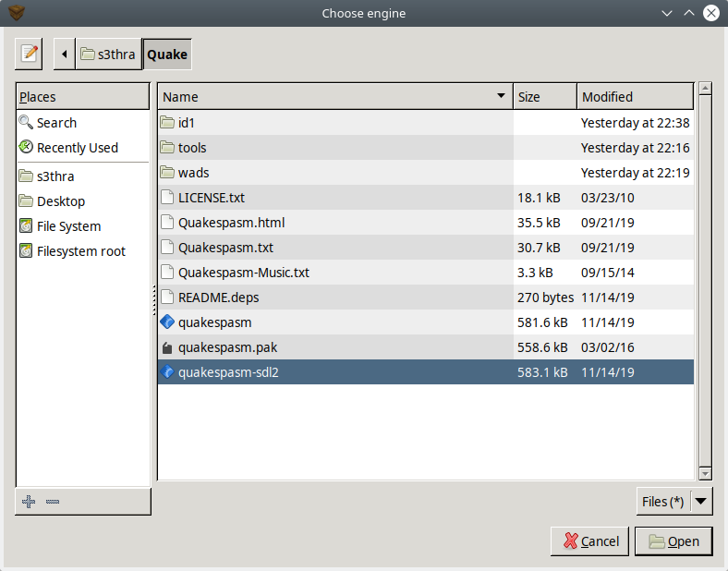Click scrollbar up arrow in file list
Image resolution: width=728 pixels, height=571 pixels.
(705, 88)
